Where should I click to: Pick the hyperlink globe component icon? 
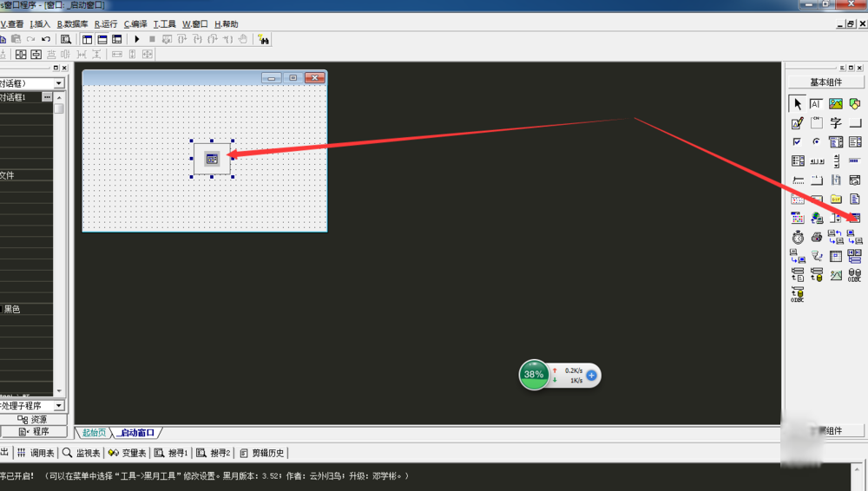[816, 218]
